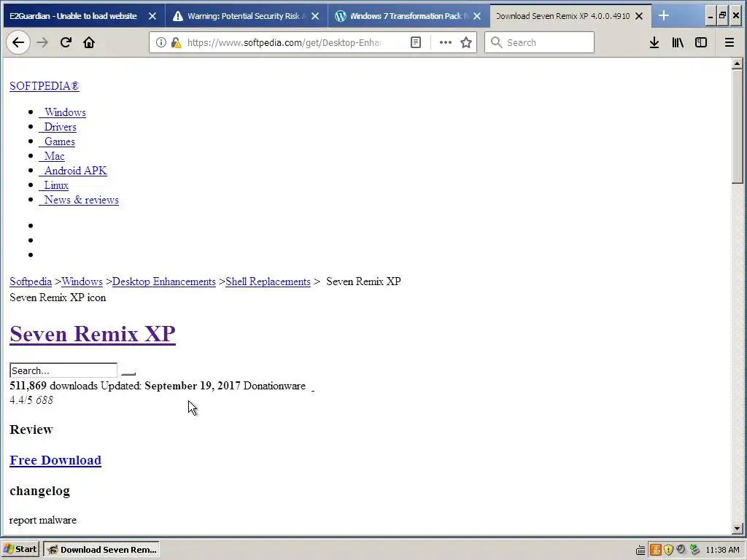Open the Windows category link
Screen dimensions: 747x560
tap(63, 112)
